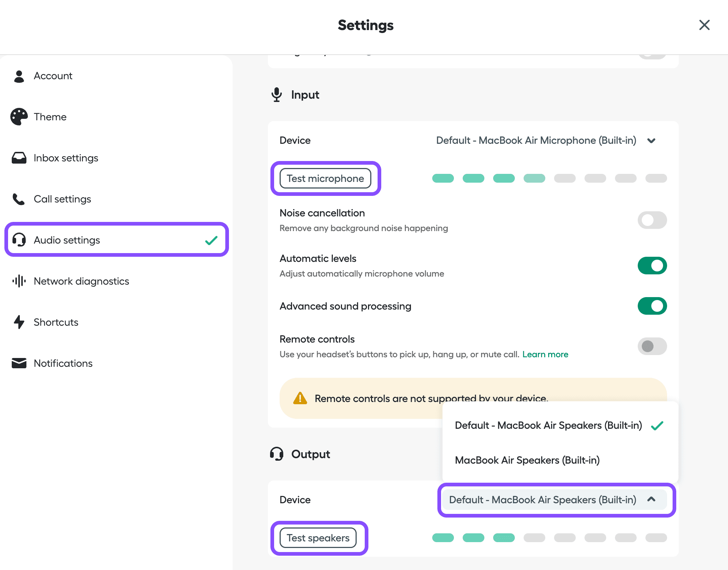Open the Notifications settings page

pyautogui.click(x=63, y=363)
